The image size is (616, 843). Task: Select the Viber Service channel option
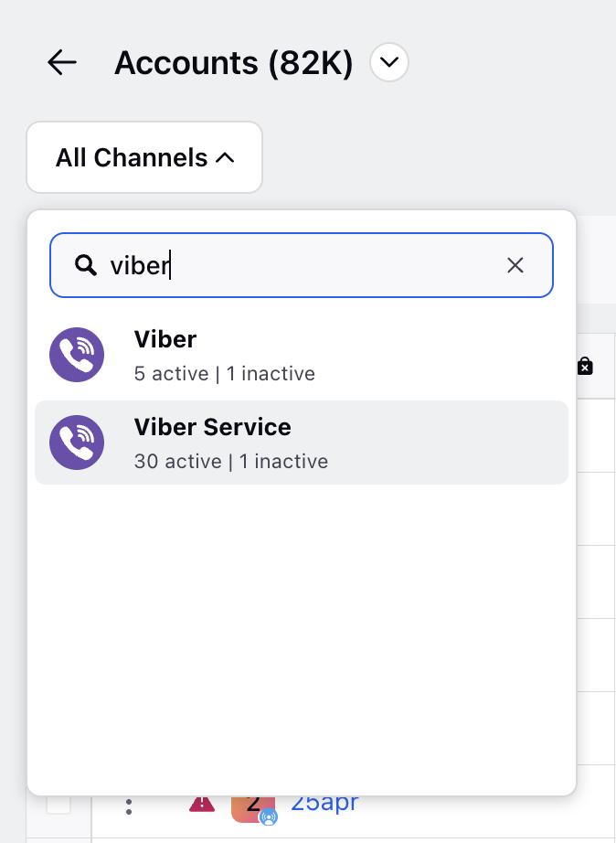click(302, 443)
